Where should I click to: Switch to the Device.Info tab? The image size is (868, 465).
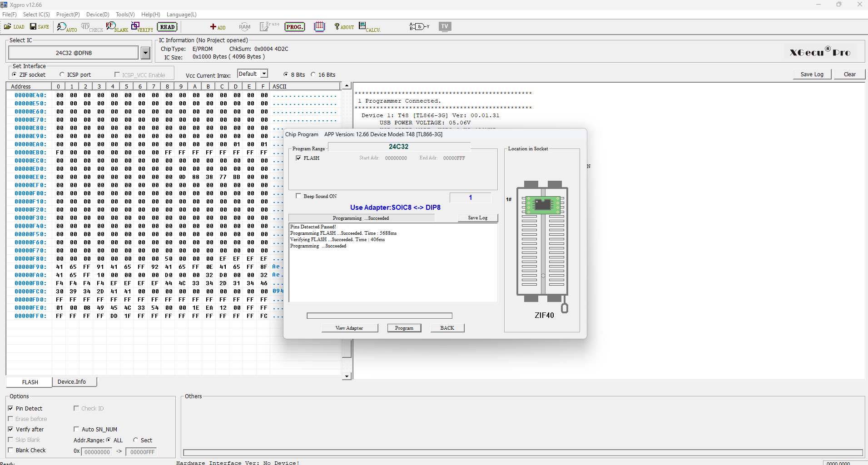pos(72,382)
